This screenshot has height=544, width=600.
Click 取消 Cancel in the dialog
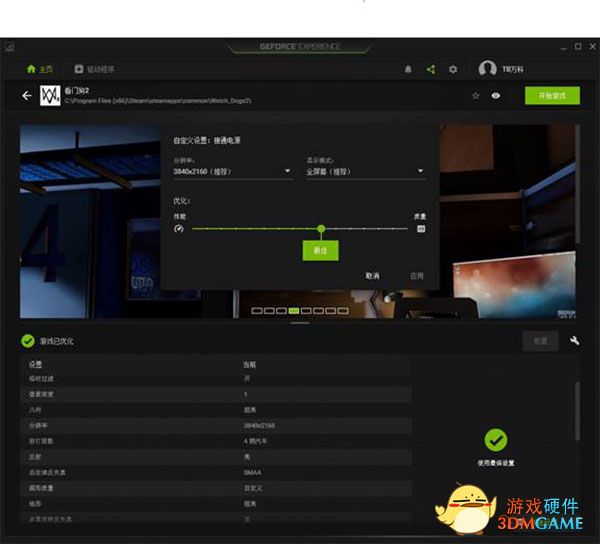(x=372, y=276)
